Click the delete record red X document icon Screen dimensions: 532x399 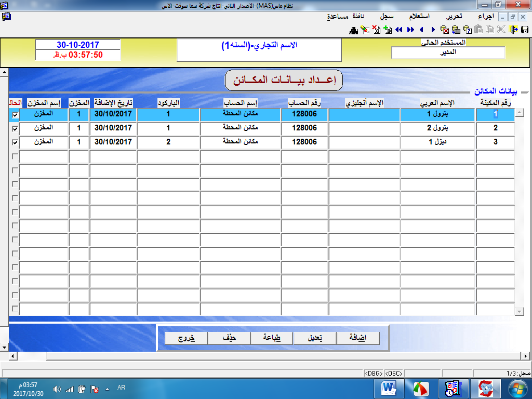click(x=376, y=30)
